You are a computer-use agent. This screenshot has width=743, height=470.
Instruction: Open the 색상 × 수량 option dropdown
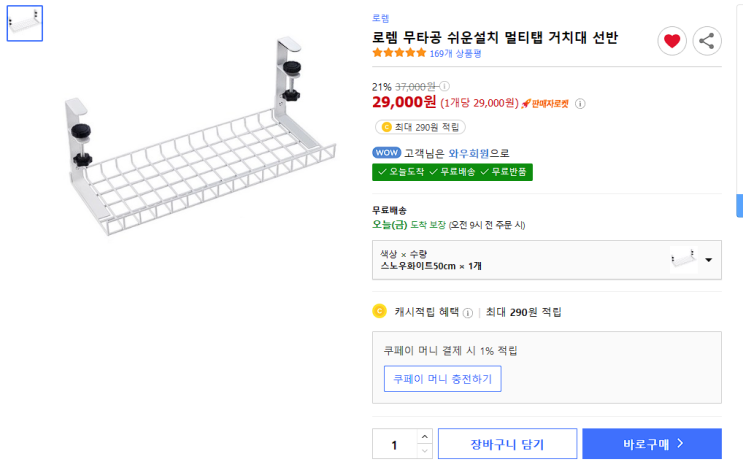click(708, 260)
